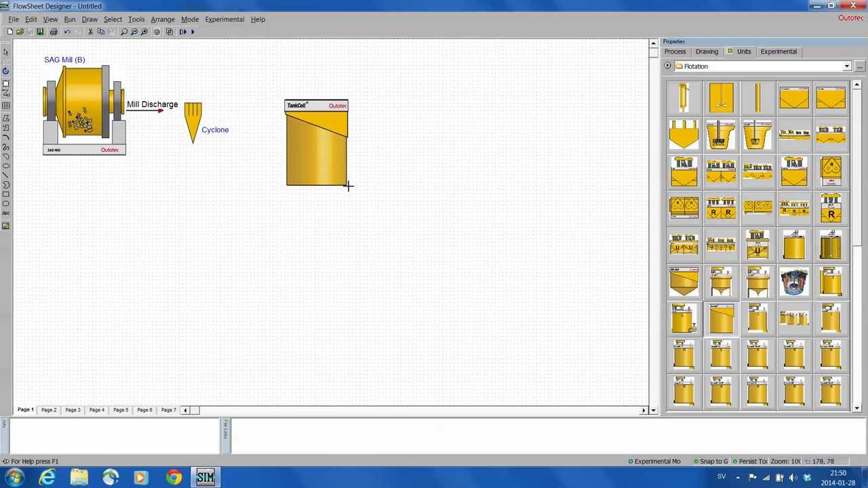
Task: Go to Page 7 sheet tab
Action: 169,410
